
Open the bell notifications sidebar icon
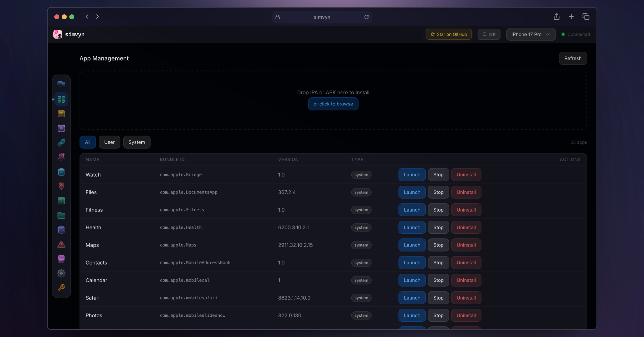pyautogui.click(x=61, y=157)
